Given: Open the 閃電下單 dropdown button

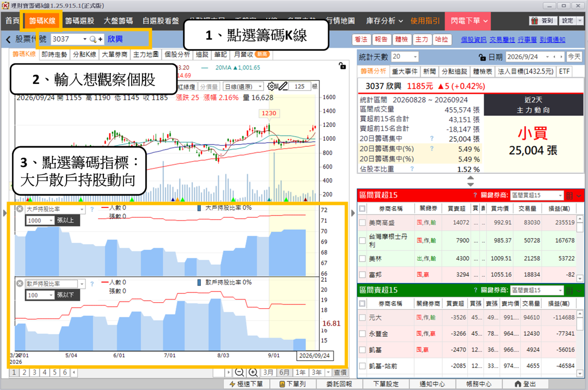Looking at the screenshot, I should pyautogui.click(x=469, y=21).
